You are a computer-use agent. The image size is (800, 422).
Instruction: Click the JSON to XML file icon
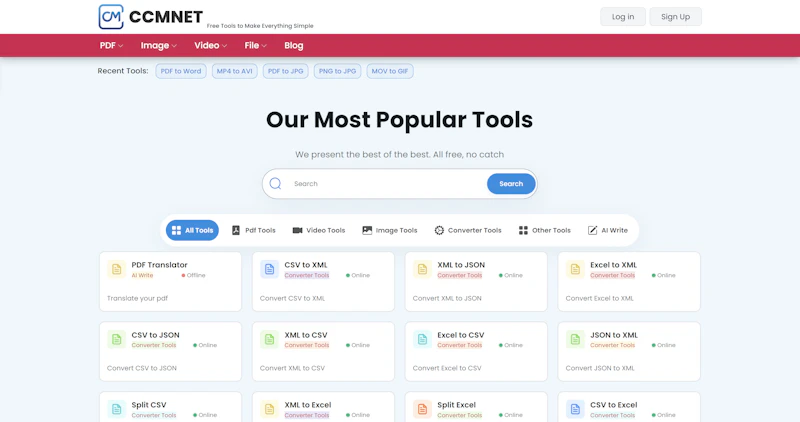[x=575, y=339]
